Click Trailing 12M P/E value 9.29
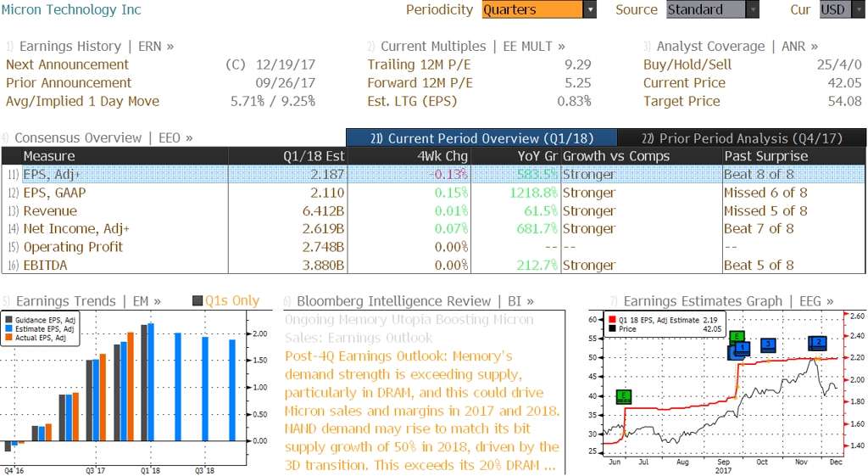Screen dimensions: 868x476 click(578, 64)
